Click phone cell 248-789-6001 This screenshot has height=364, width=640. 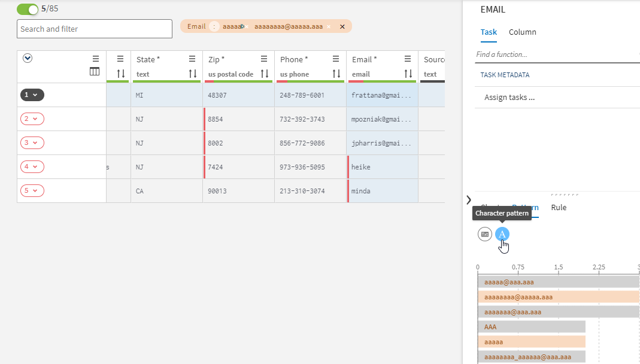pos(310,95)
